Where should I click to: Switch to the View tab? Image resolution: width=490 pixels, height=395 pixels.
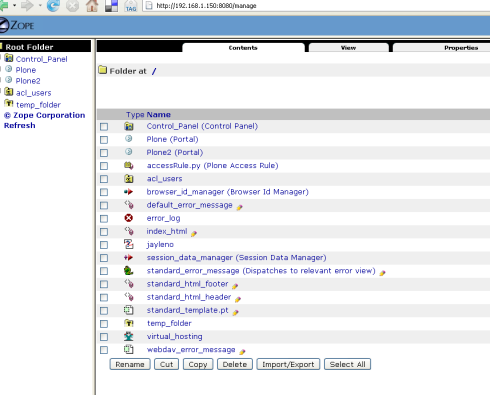click(x=349, y=48)
